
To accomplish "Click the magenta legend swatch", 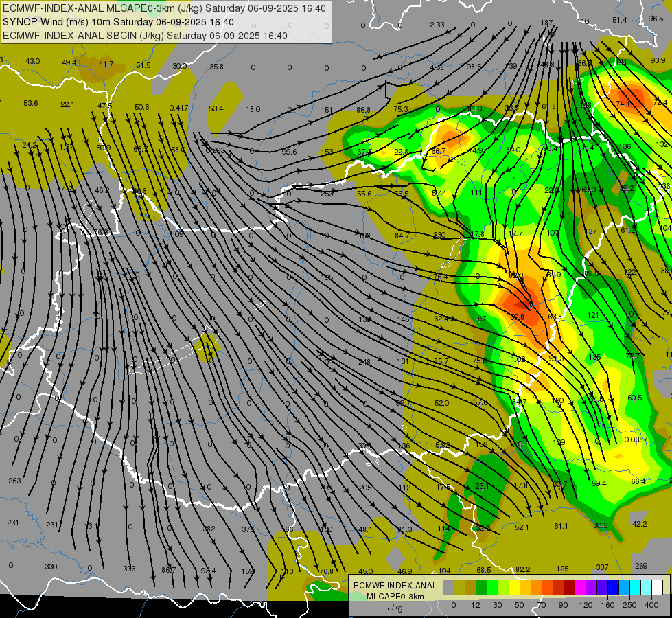I will [x=580, y=588].
